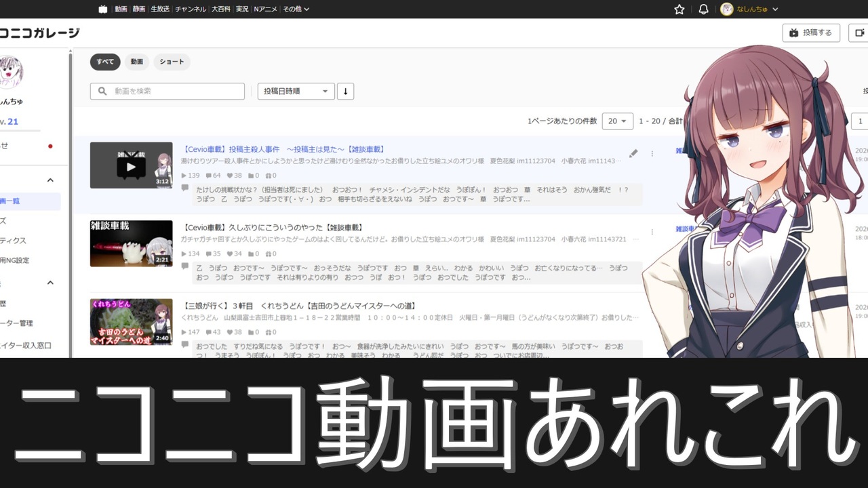Open three-dot menu for 久しぶりにこういうのやった video
The width and height of the screenshot is (868, 488).
pyautogui.click(x=652, y=232)
